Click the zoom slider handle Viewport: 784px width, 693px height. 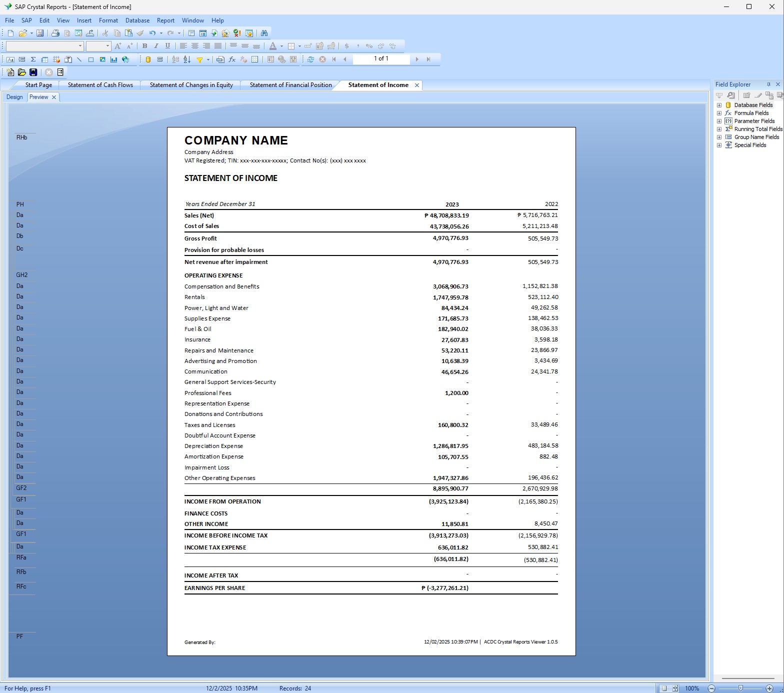(740, 688)
